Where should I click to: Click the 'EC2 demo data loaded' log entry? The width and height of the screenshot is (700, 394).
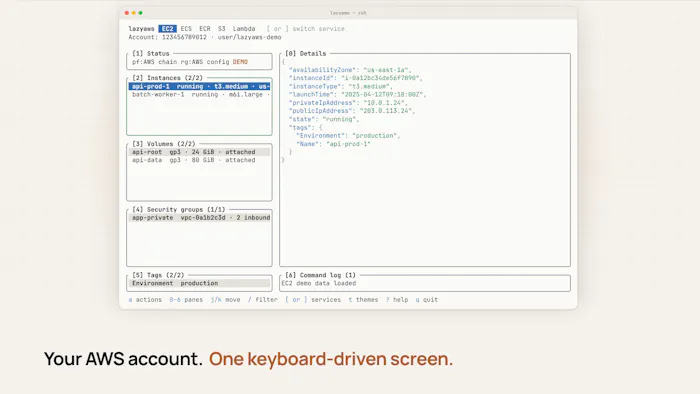click(319, 283)
